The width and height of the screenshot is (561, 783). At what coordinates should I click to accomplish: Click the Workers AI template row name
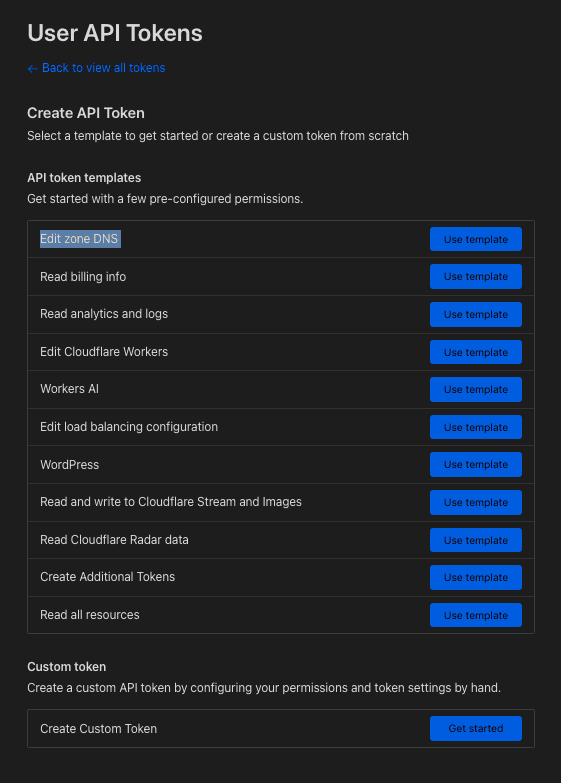[69, 389]
